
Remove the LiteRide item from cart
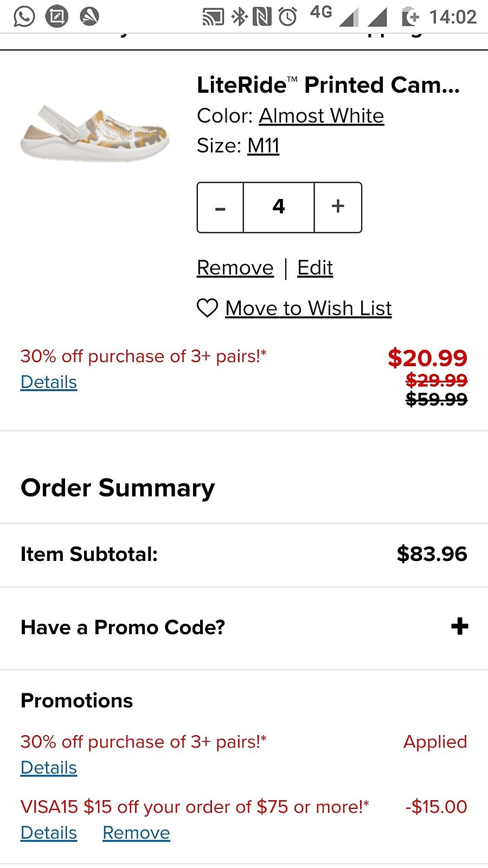point(235,268)
